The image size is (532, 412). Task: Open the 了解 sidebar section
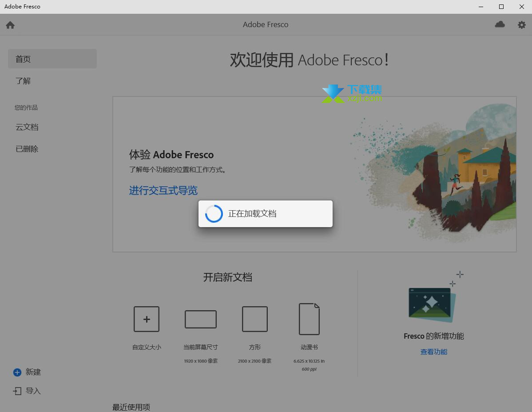(23, 81)
